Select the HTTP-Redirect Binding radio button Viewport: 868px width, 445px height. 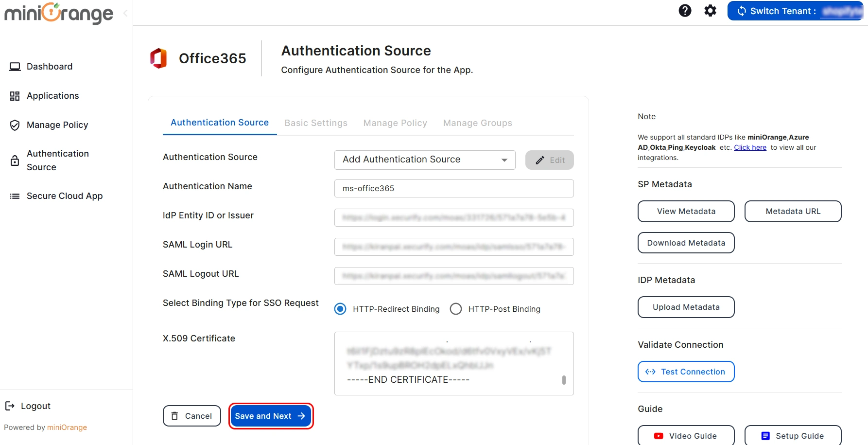[x=340, y=309]
